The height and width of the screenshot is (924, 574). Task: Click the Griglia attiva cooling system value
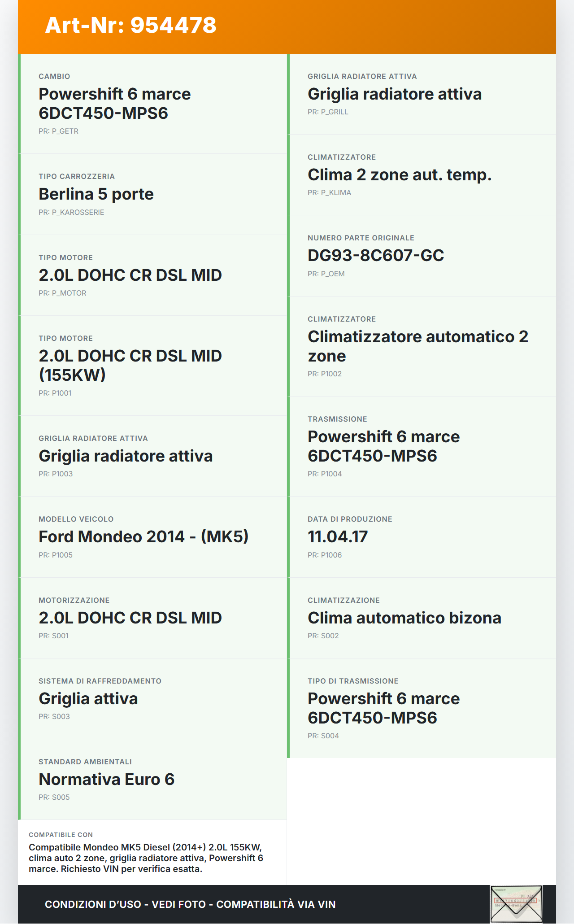[x=88, y=698]
